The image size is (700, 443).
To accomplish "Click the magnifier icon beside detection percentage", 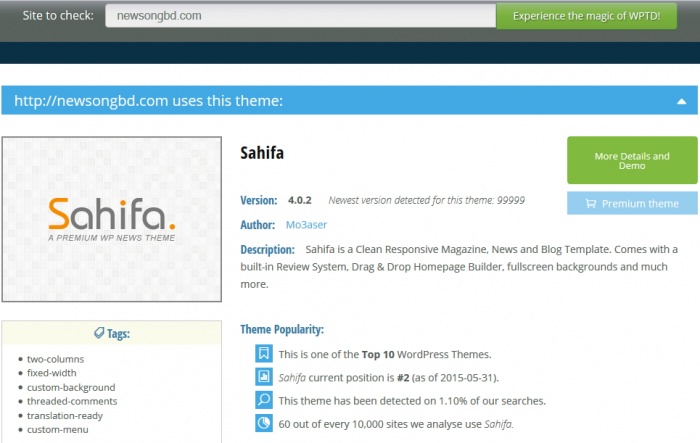I will click(263, 400).
